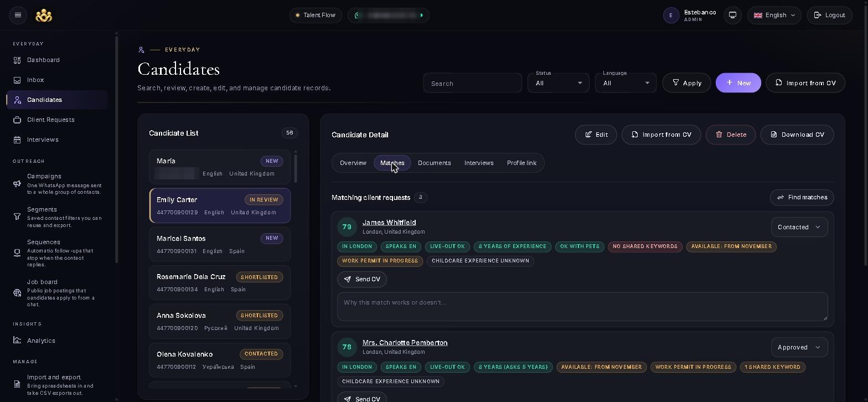Open Campaigns megaphone icon
The image size is (868, 402).
point(17,184)
